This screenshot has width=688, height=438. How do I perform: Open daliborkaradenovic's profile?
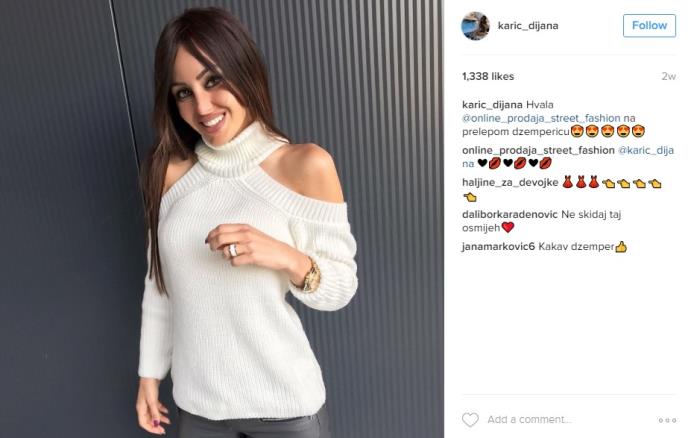509,214
